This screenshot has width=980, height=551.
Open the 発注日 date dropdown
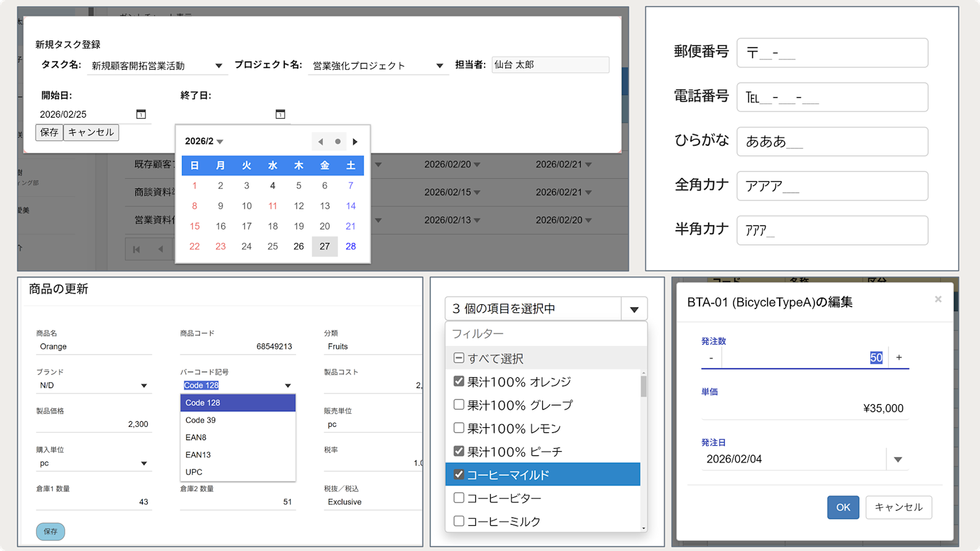[x=898, y=460]
